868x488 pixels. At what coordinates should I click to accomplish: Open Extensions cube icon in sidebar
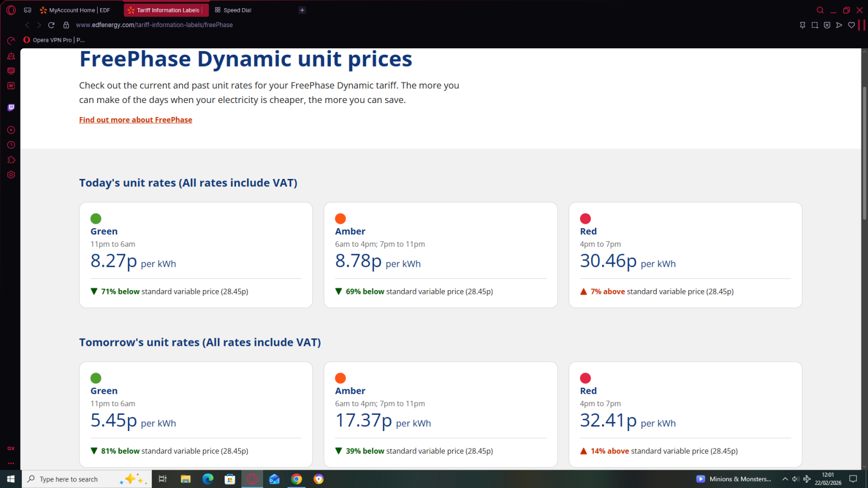[11, 160]
